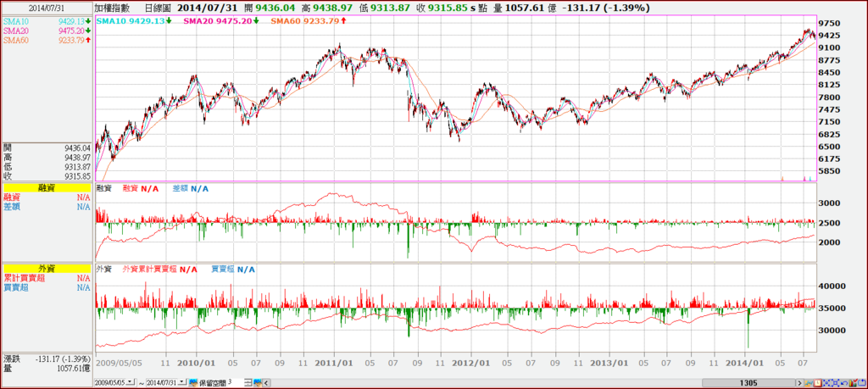Click SMA20 9475.20 in the chart legend
Image resolution: width=868 pixels, height=389 pixels.
tap(221, 21)
